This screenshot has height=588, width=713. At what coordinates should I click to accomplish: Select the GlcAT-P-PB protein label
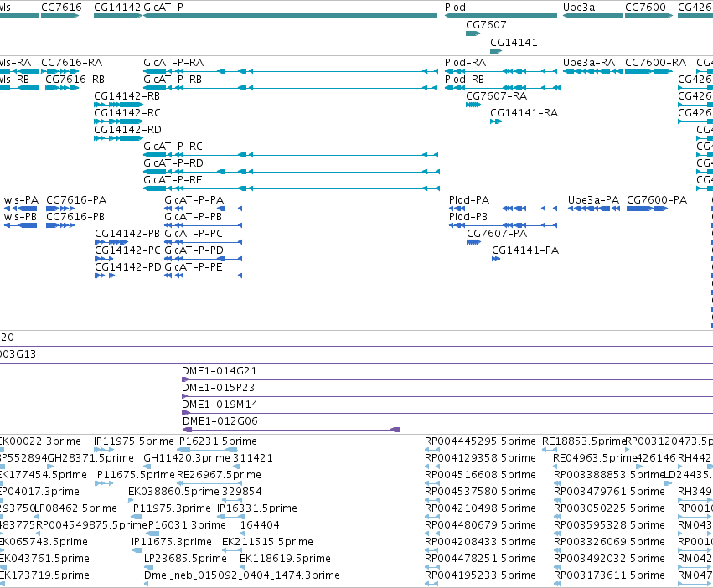(194, 217)
